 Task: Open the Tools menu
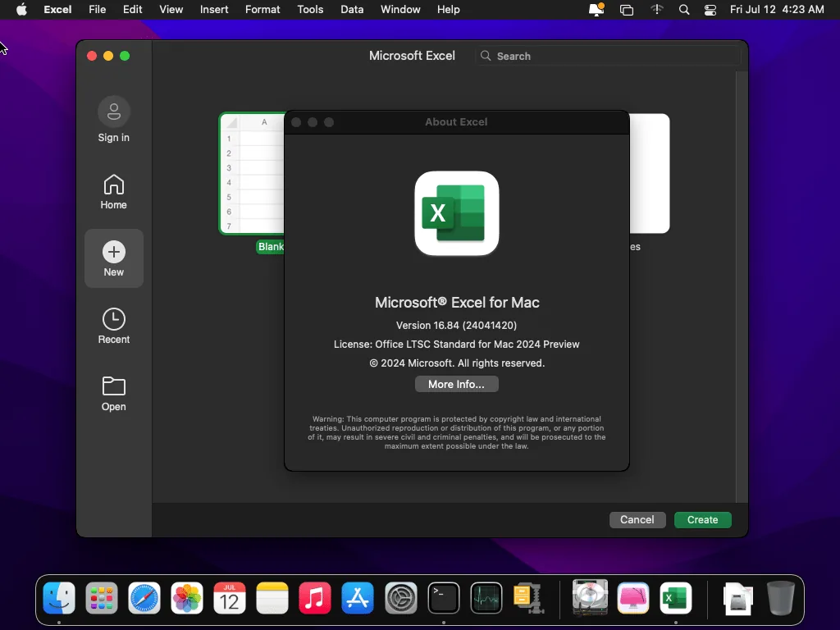tap(310, 10)
